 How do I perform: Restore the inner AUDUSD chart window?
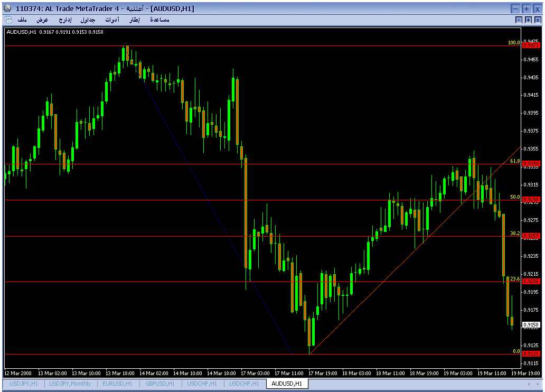[x=528, y=20]
